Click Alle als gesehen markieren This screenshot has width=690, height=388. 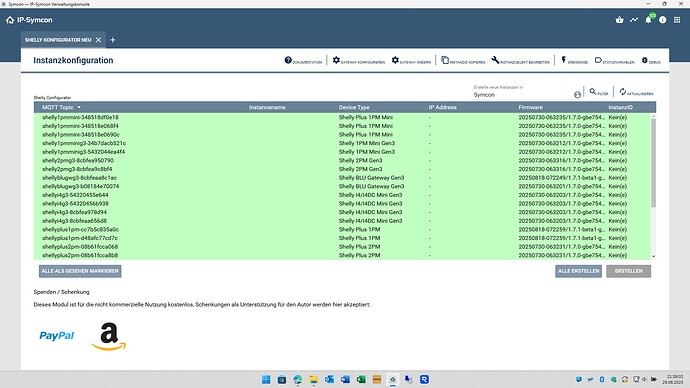click(80, 271)
